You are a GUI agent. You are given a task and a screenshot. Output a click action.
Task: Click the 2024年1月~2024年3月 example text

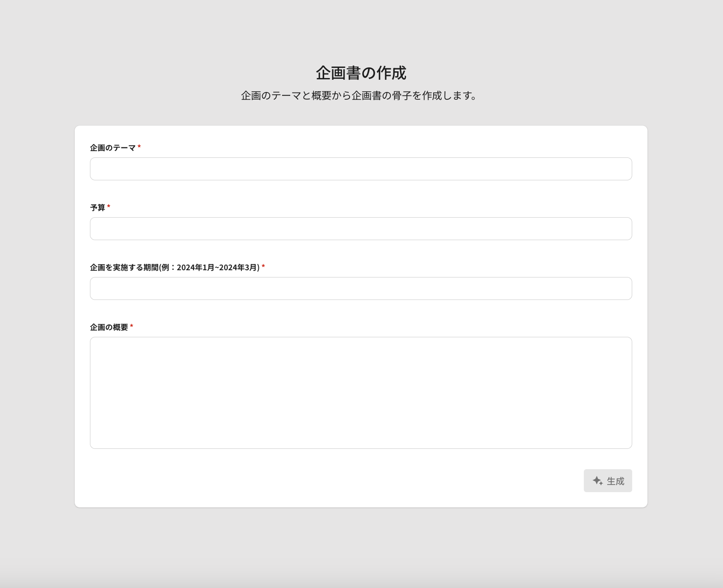point(218,267)
